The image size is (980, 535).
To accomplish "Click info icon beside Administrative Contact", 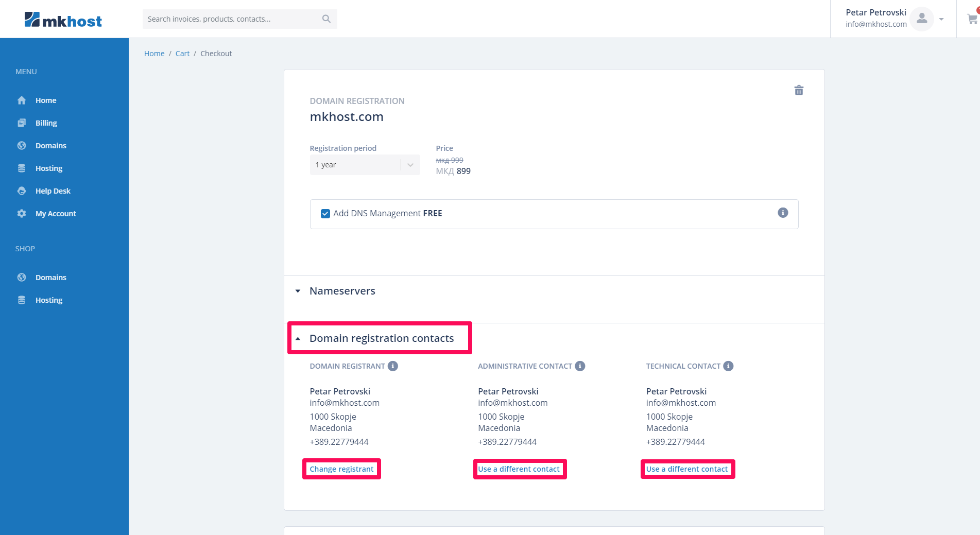I will point(580,366).
